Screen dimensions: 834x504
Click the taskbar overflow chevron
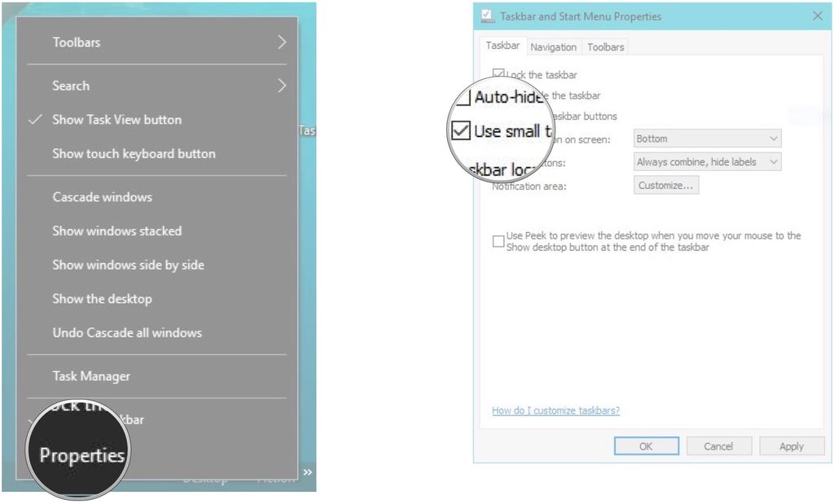(x=308, y=471)
